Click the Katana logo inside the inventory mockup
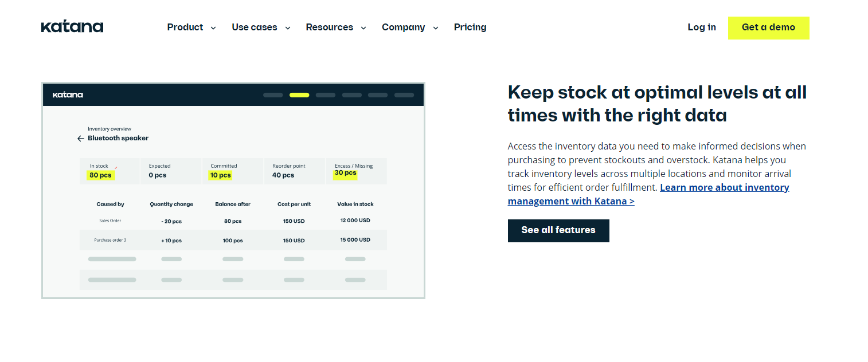 click(x=68, y=95)
